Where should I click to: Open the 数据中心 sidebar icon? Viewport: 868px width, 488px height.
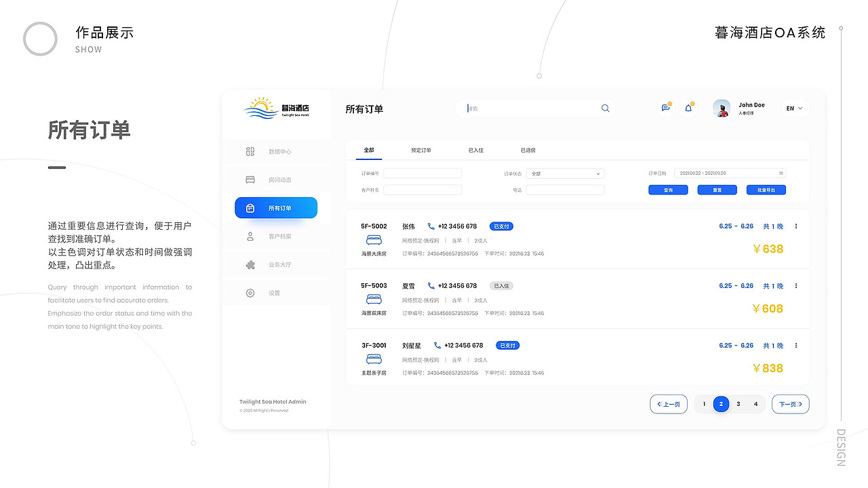[250, 151]
